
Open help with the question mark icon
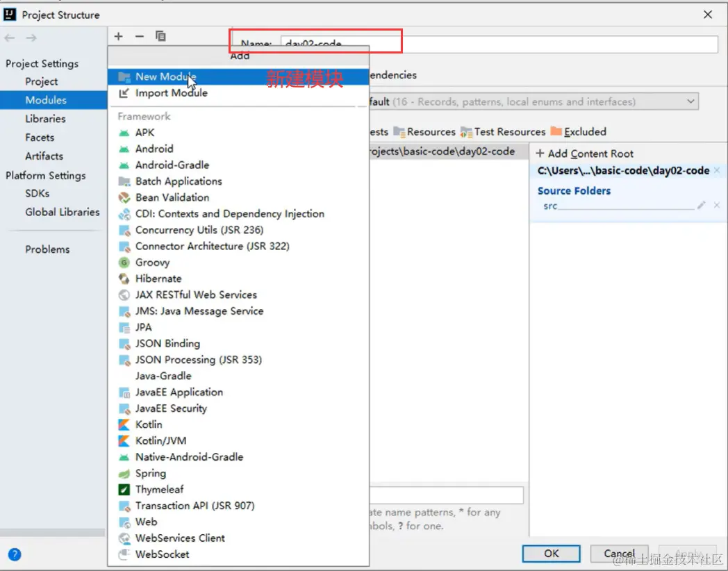click(15, 554)
